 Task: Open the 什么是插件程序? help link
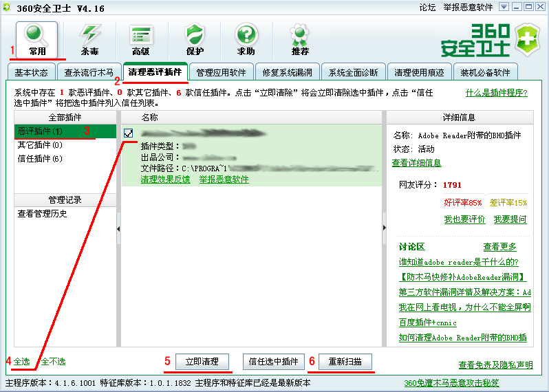coord(496,93)
